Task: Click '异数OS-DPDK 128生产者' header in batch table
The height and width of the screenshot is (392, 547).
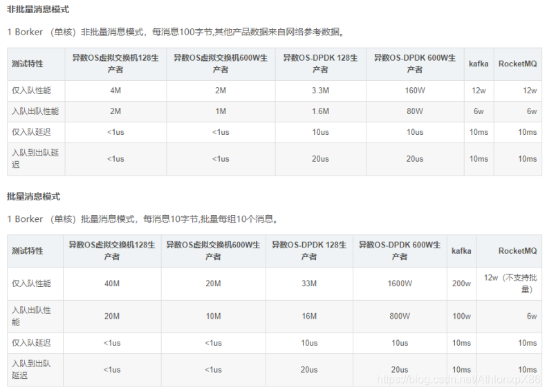Action: point(309,251)
